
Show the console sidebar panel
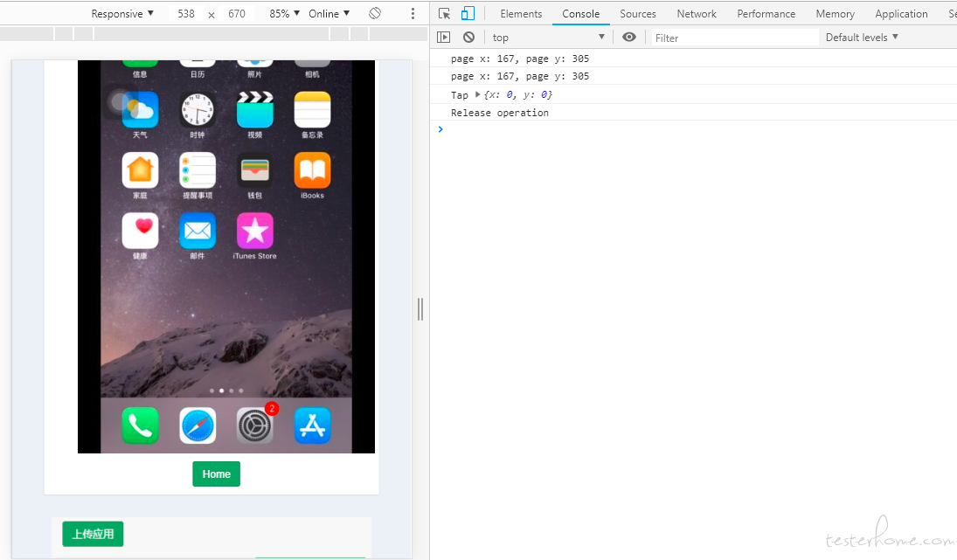coord(444,38)
